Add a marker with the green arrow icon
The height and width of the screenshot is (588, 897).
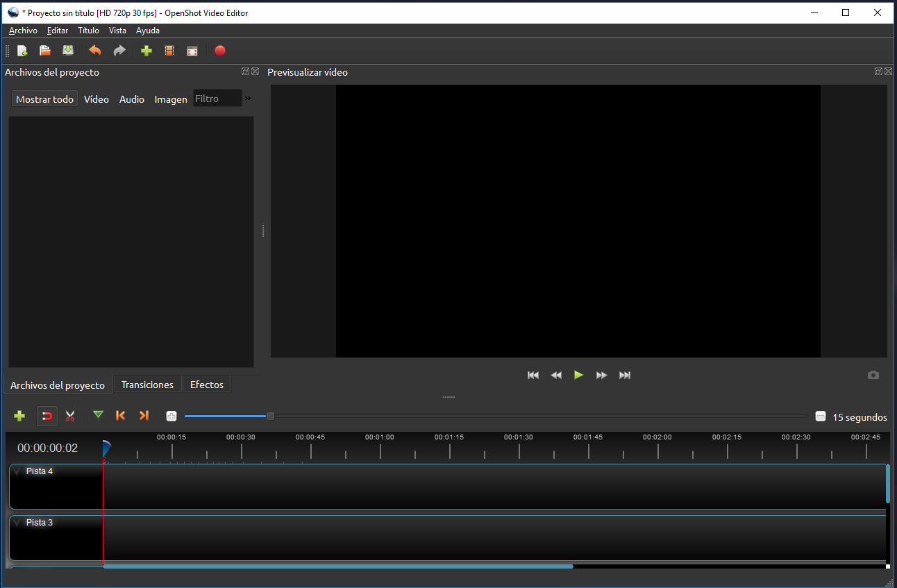click(98, 415)
